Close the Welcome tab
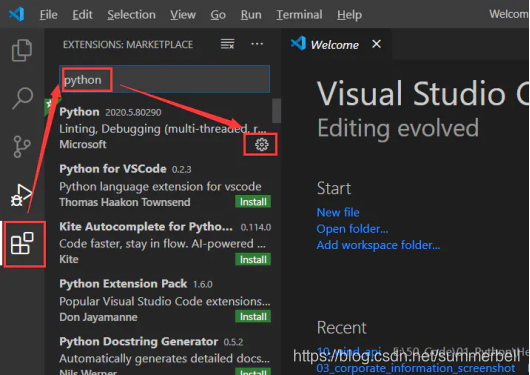This screenshot has height=375, width=530. pyautogui.click(x=376, y=44)
